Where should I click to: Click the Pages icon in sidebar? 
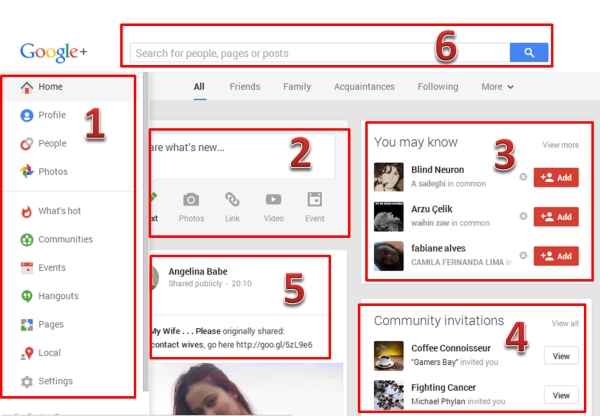[x=27, y=325]
